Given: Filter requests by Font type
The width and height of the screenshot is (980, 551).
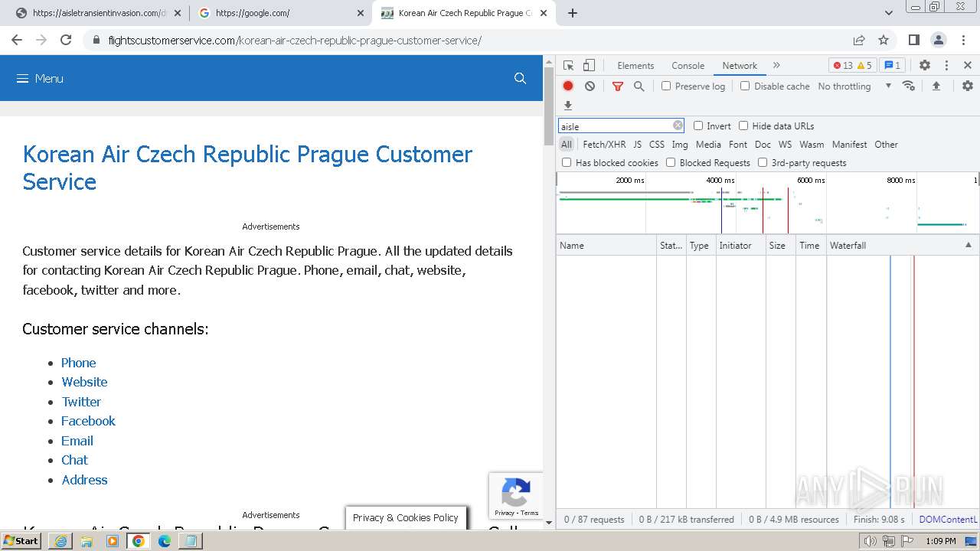Looking at the screenshot, I should tap(738, 144).
